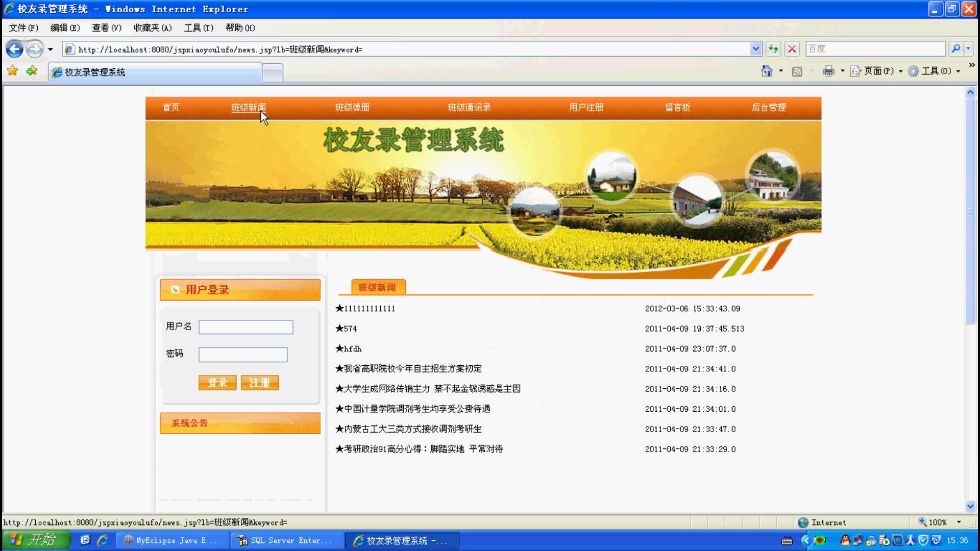The width and height of the screenshot is (980, 551).
Task: Open news item ★574
Action: point(346,329)
